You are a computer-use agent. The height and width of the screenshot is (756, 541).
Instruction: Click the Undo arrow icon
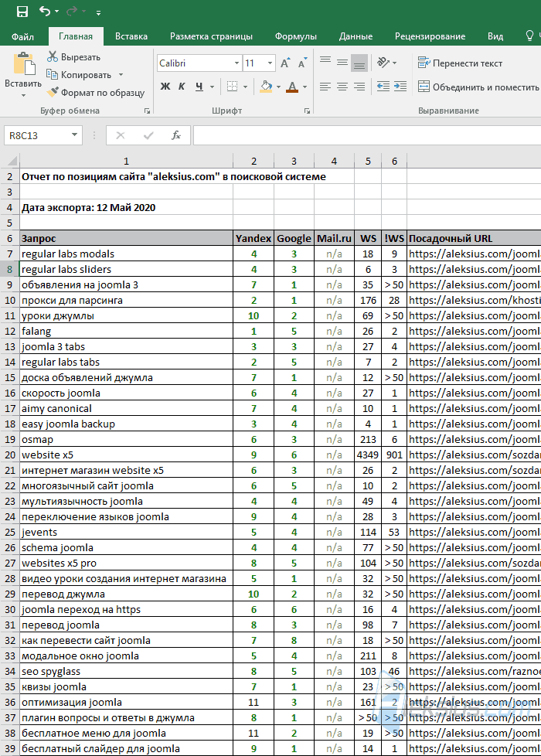[45, 11]
